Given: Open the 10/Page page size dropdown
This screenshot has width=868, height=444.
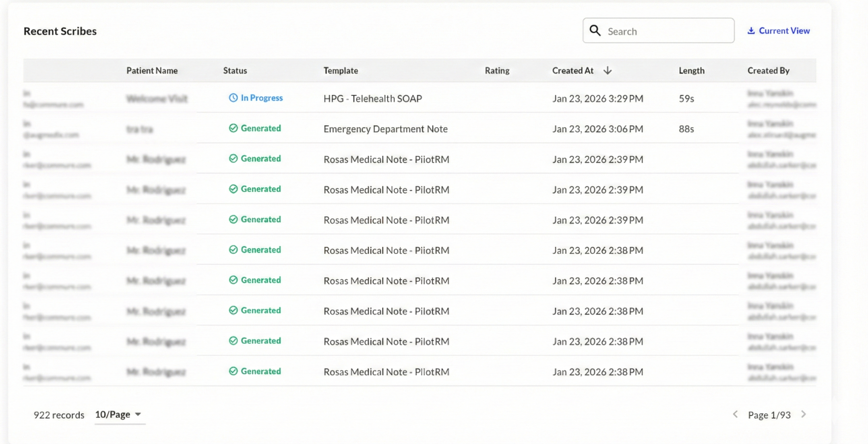Looking at the screenshot, I should coord(112,415).
